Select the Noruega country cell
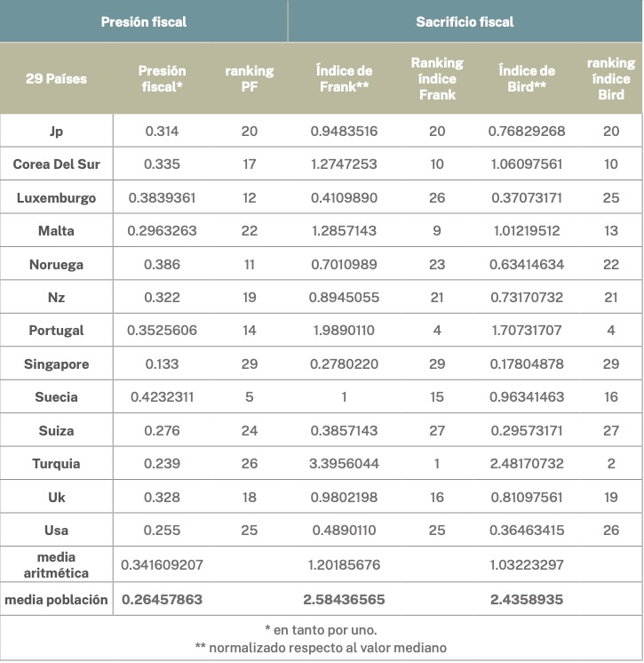Viewport: 644px width, 663px height. [56, 264]
